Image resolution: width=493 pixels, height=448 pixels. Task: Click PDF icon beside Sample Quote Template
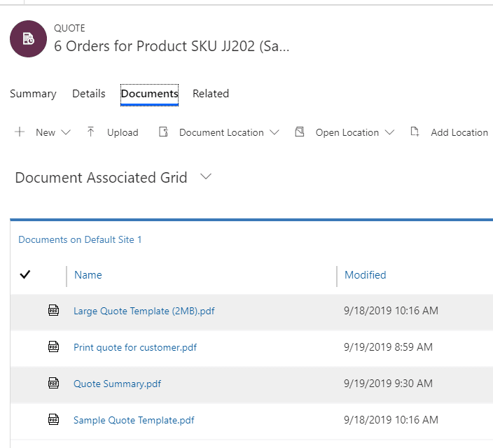[x=53, y=420]
